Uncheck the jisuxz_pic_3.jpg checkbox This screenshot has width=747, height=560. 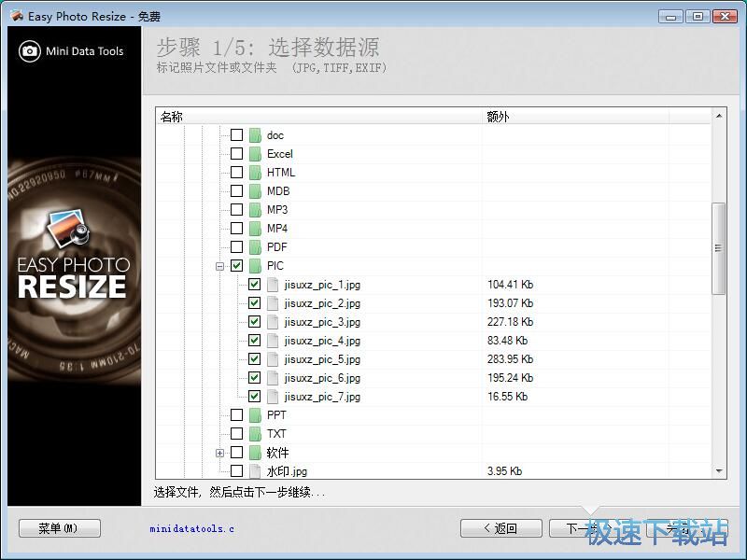coord(255,322)
